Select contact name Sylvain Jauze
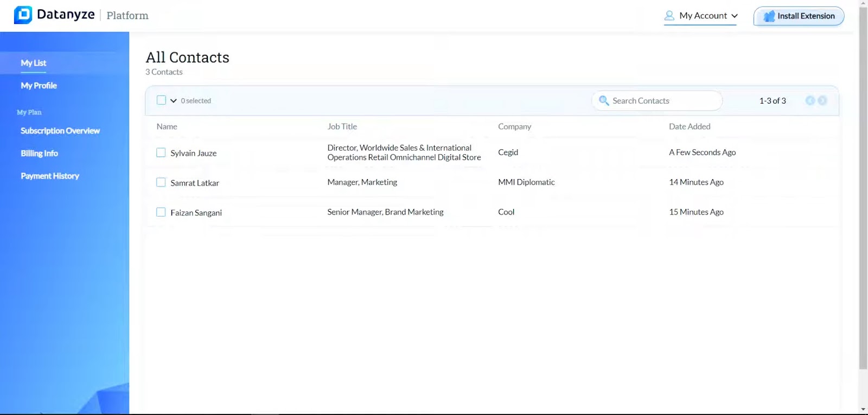This screenshot has width=868, height=415. point(194,153)
